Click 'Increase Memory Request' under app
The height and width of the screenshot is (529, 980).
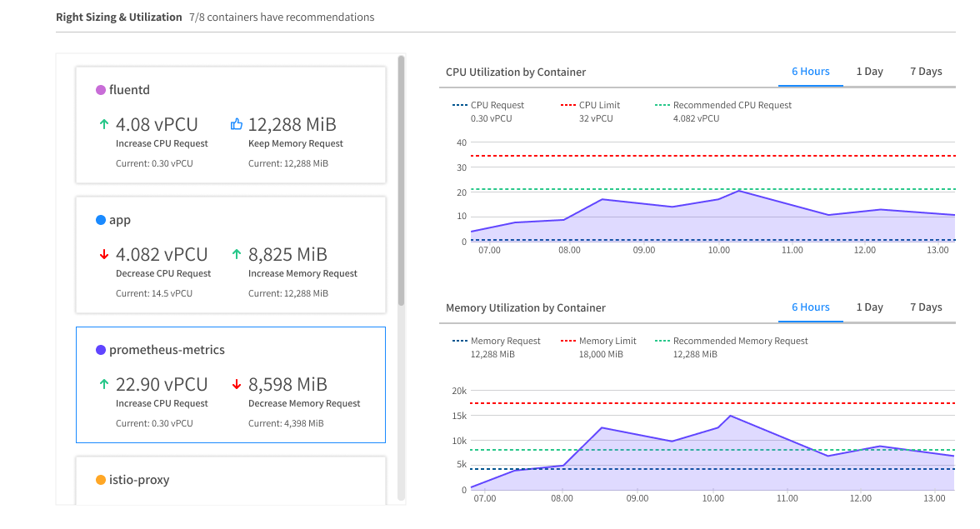point(302,273)
